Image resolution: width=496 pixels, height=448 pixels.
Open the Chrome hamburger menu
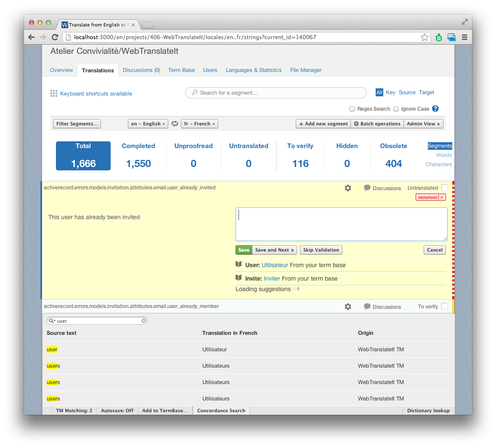(464, 37)
